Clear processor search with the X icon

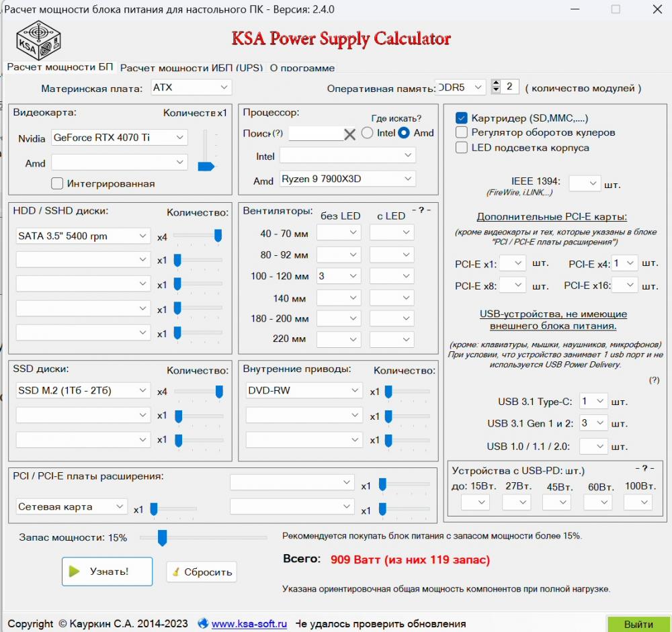click(x=349, y=134)
